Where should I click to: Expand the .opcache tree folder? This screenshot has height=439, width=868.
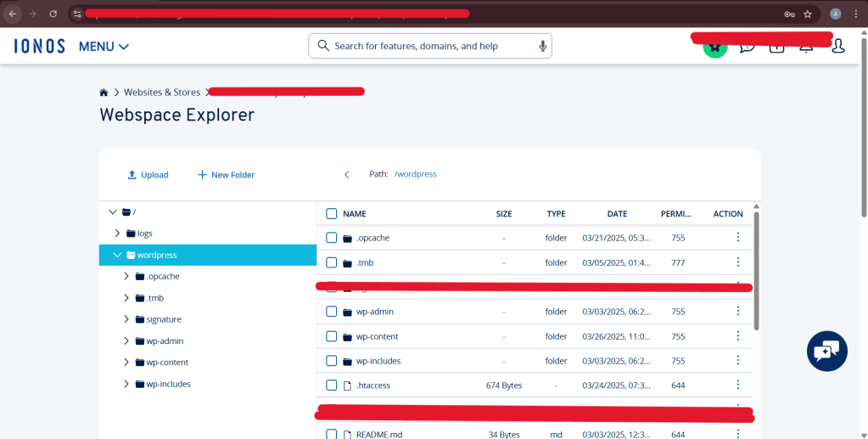click(x=126, y=276)
